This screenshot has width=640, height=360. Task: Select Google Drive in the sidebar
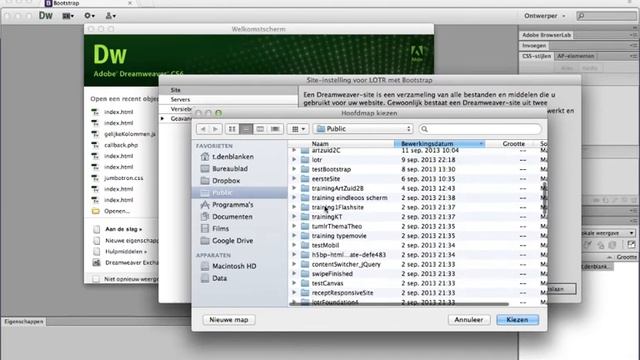[x=232, y=241]
